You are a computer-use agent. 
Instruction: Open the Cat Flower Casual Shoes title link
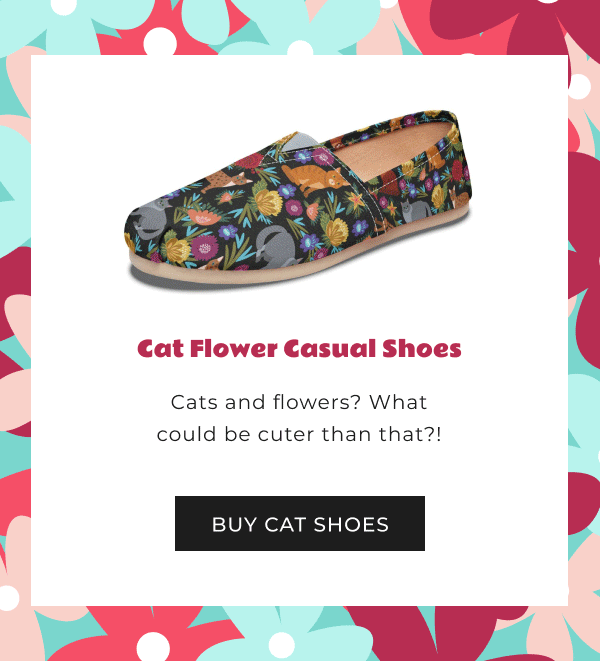point(299,348)
